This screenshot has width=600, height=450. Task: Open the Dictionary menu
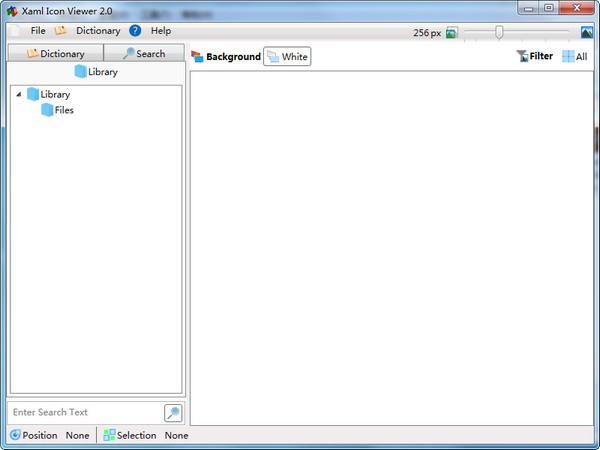98,31
